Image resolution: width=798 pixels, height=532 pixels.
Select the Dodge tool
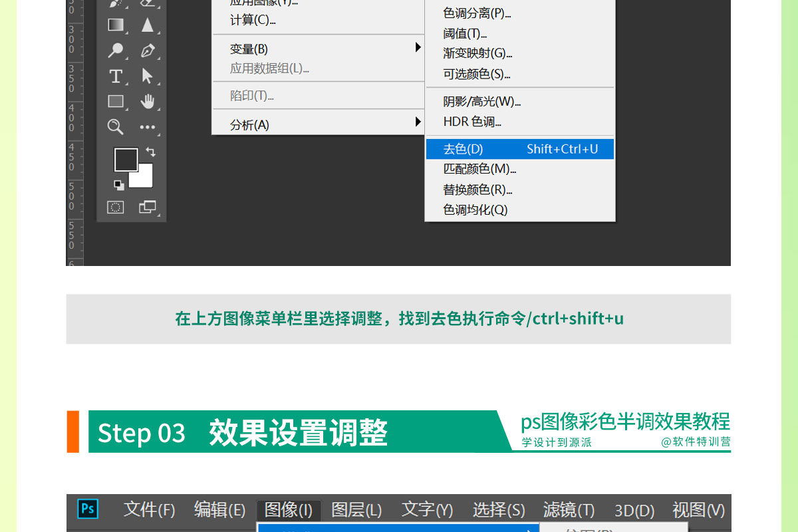point(116,51)
